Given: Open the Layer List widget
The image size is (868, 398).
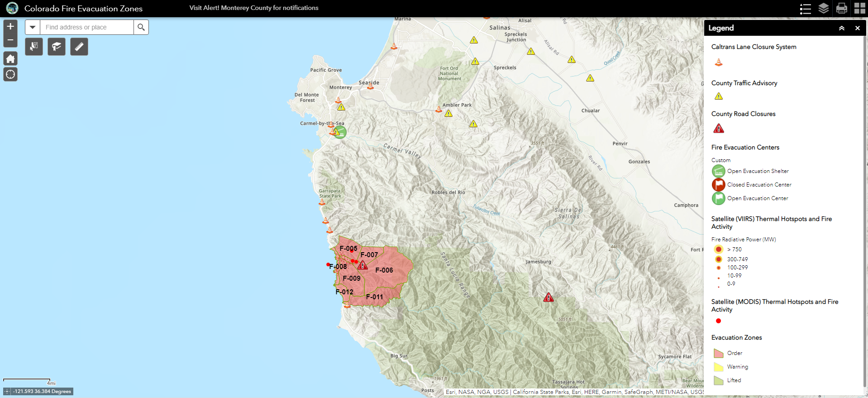Looking at the screenshot, I should (x=824, y=9).
